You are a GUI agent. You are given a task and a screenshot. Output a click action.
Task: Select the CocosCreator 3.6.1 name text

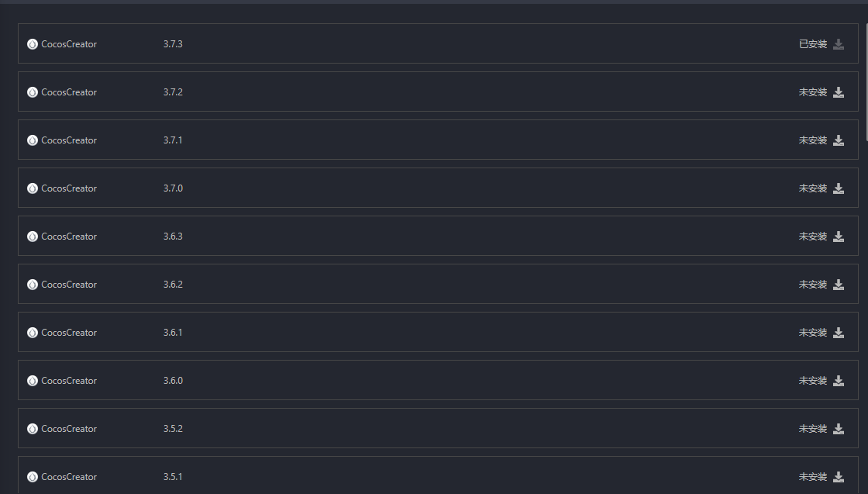(x=69, y=333)
